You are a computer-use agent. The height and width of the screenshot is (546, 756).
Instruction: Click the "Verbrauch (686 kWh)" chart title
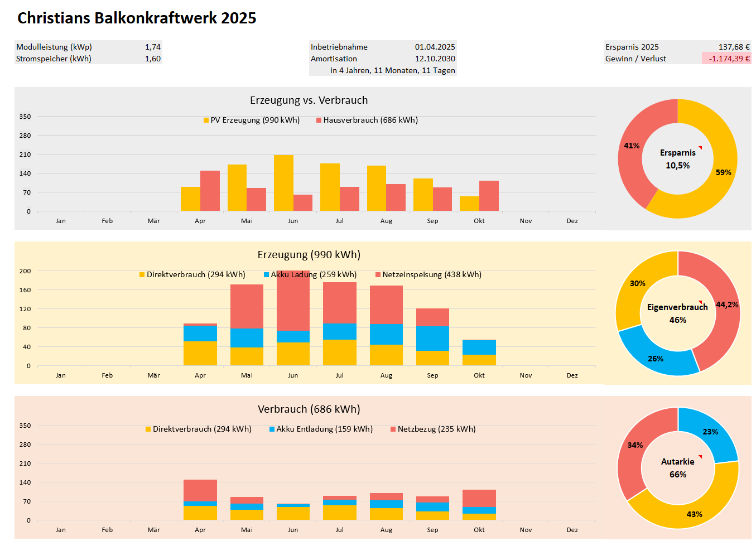click(x=309, y=409)
